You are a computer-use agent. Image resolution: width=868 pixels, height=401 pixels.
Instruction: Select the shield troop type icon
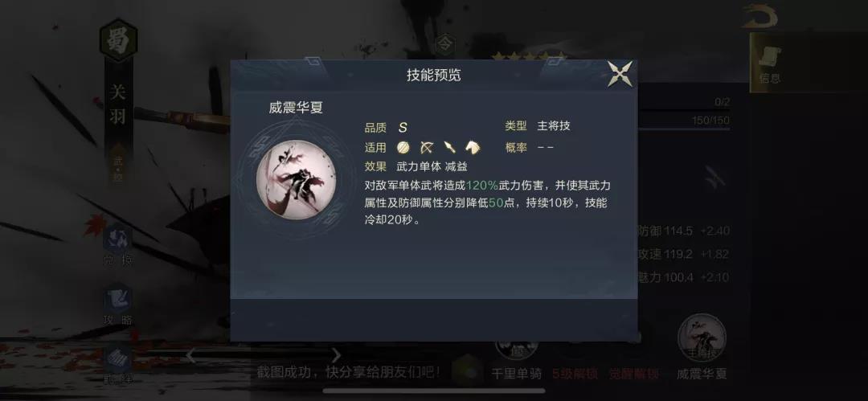403,147
